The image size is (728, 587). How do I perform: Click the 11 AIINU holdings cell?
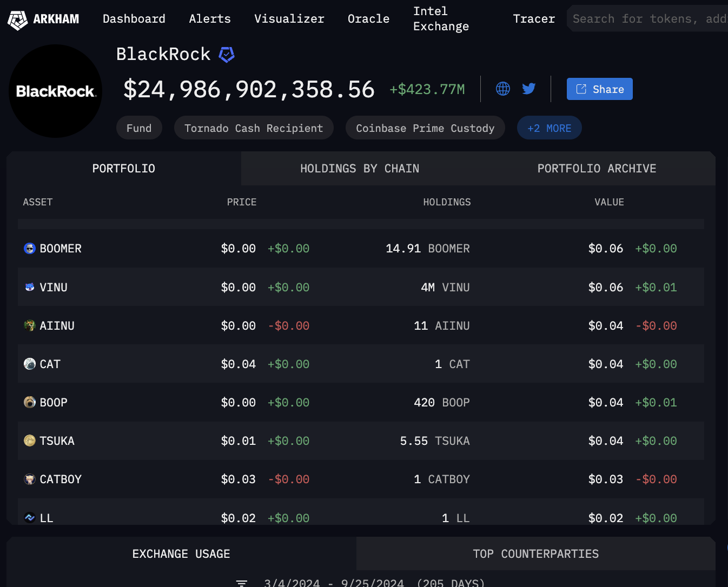[442, 325]
